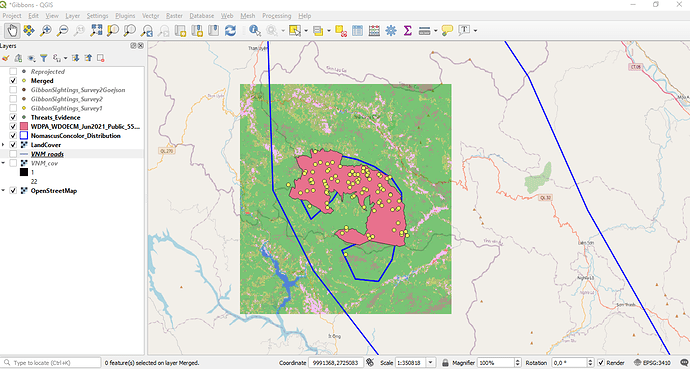Viewport: 690px width, 369px height.
Task: Click the Zoom In magnifier tool
Action: tap(45, 30)
